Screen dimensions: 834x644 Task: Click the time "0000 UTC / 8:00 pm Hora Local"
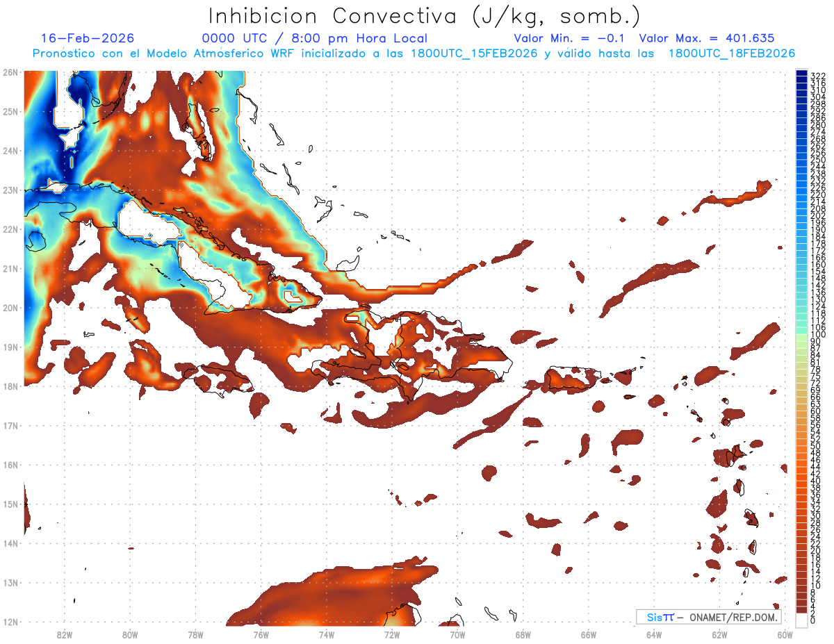click(x=315, y=39)
